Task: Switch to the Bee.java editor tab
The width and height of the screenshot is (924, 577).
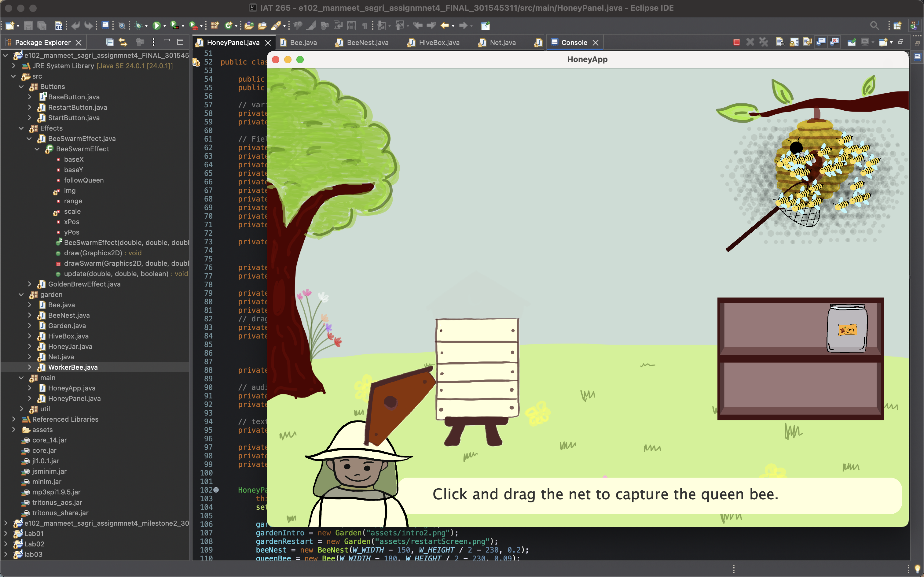Action: click(x=303, y=43)
